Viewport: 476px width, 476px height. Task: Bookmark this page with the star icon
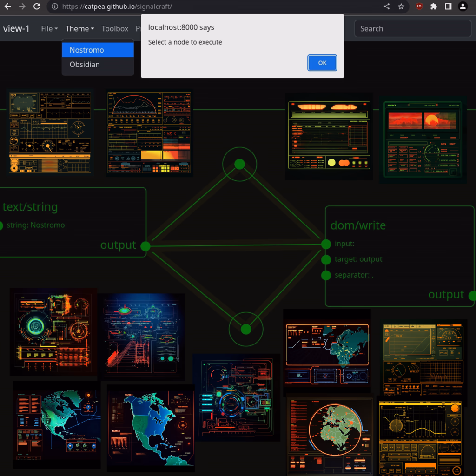(x=401, y=7)
